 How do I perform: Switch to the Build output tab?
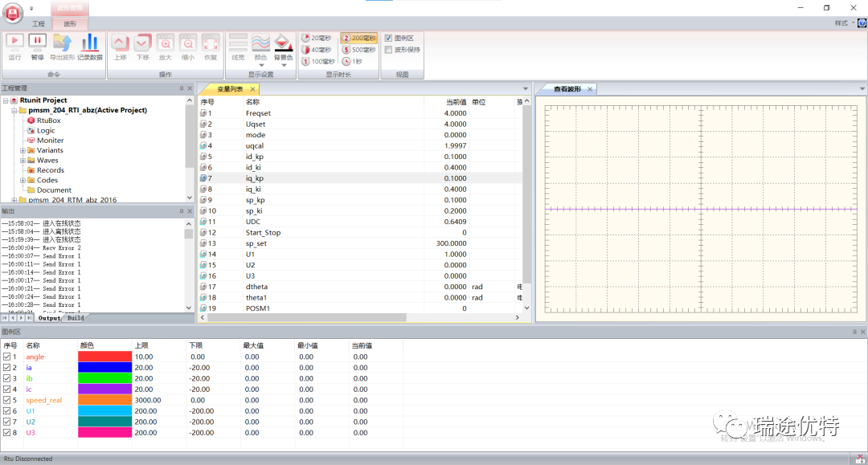[x=76, y=318]
